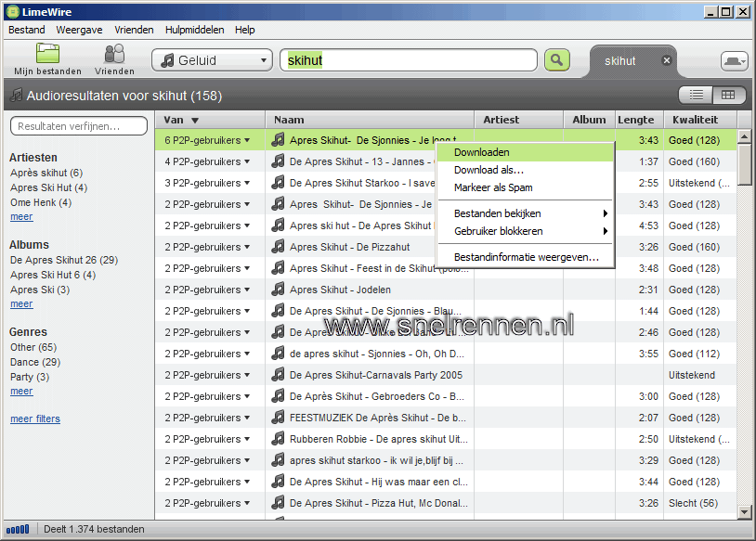Click music note icon of Apres Skihut - De Pizzahut
The width and height of the screenshot is (756, 541).
coord(278,247)
